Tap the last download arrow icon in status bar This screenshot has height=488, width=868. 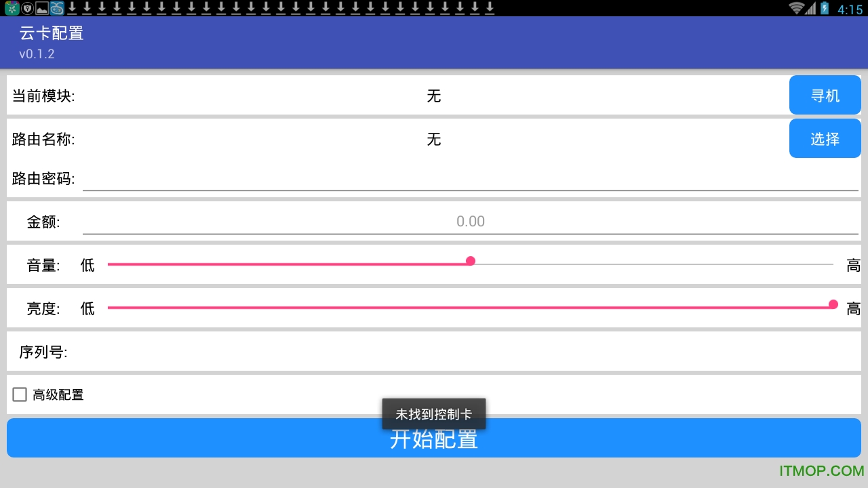coord(489,7)
